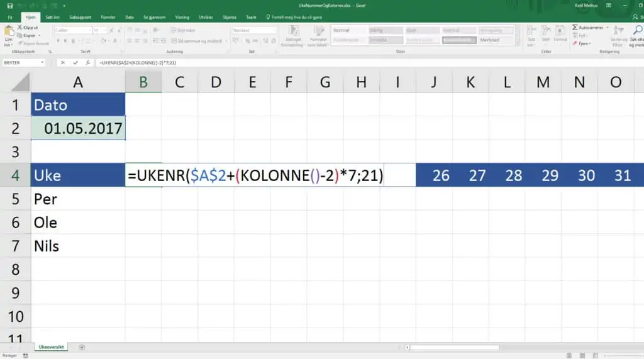This screenshot has width=644, height=359.
Task: Select the cell containing Ole
Action: 78,222
